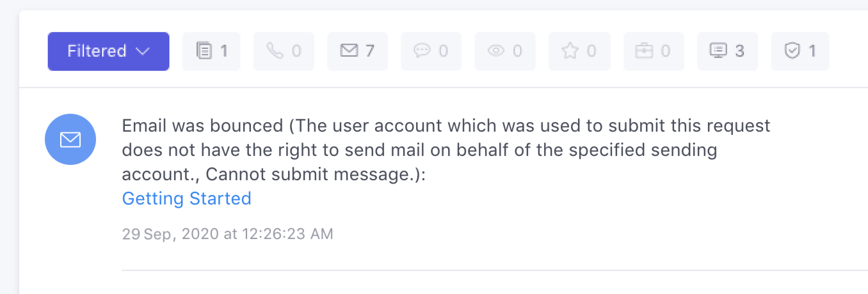This screenshot has height=294, width=868.
Task: Click the briefcase filter icon
Action: coord(644,51)
